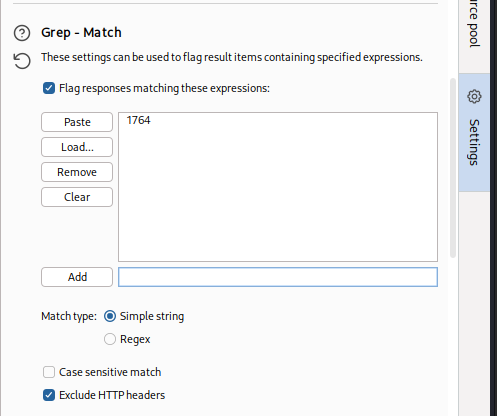Select the Simple string match type

tap(110, 316)
